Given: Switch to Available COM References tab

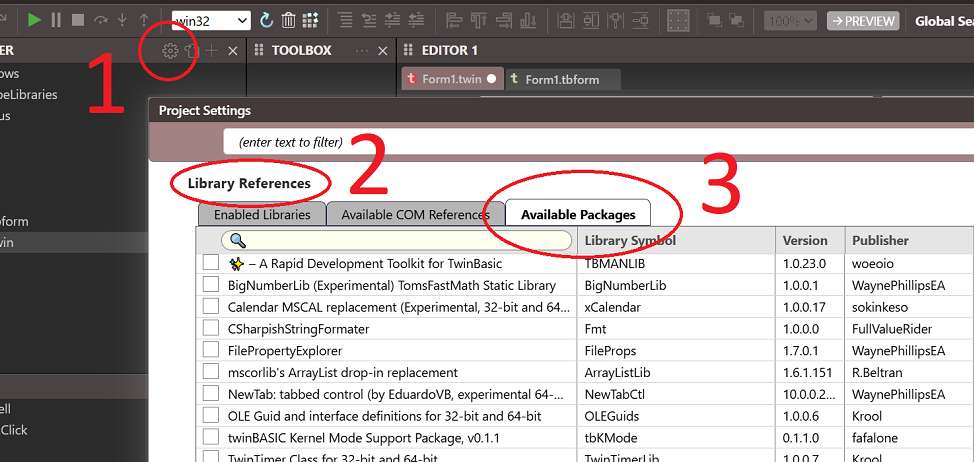Looking at the screenshot, I should coord(415,214).
